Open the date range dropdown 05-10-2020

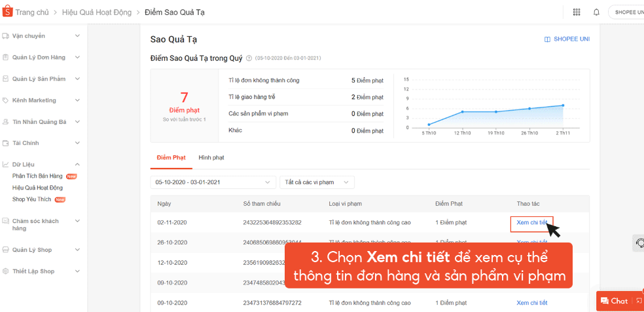point(213,182)
